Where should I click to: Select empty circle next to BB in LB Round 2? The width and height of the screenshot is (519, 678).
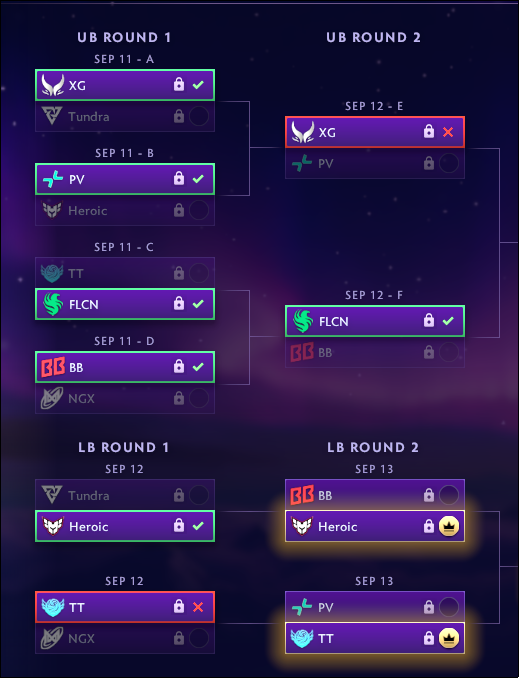pos(449,495)
